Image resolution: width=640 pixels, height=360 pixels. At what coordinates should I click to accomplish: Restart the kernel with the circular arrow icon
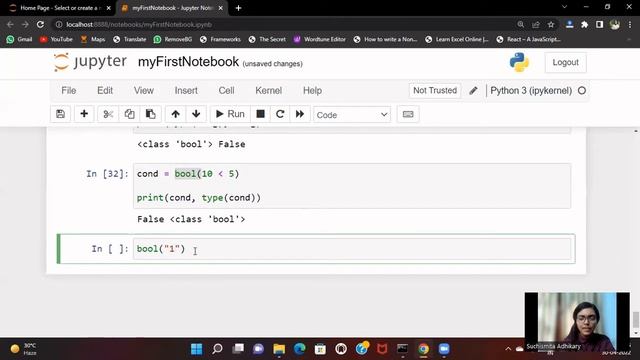point(280,114)
